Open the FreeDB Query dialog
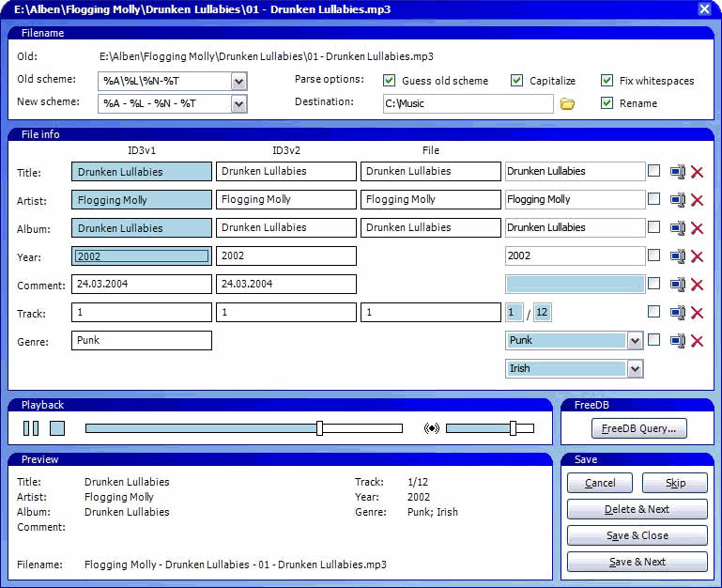Image resolution: width=722 pixels, height=588 pixels. click(638, 428)
